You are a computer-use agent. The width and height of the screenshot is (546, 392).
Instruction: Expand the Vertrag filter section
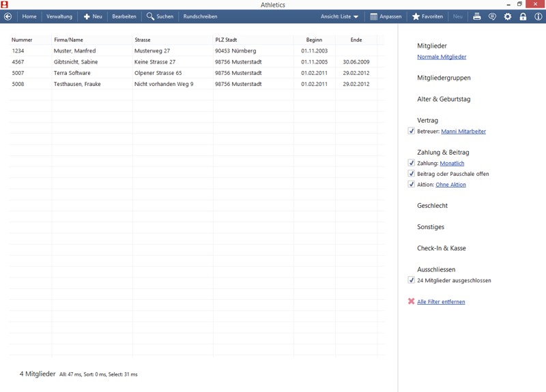[x=428, y=121]
